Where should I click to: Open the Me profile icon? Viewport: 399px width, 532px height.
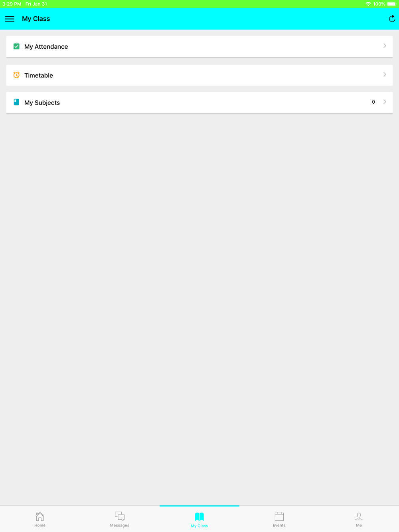coord(359,516)
